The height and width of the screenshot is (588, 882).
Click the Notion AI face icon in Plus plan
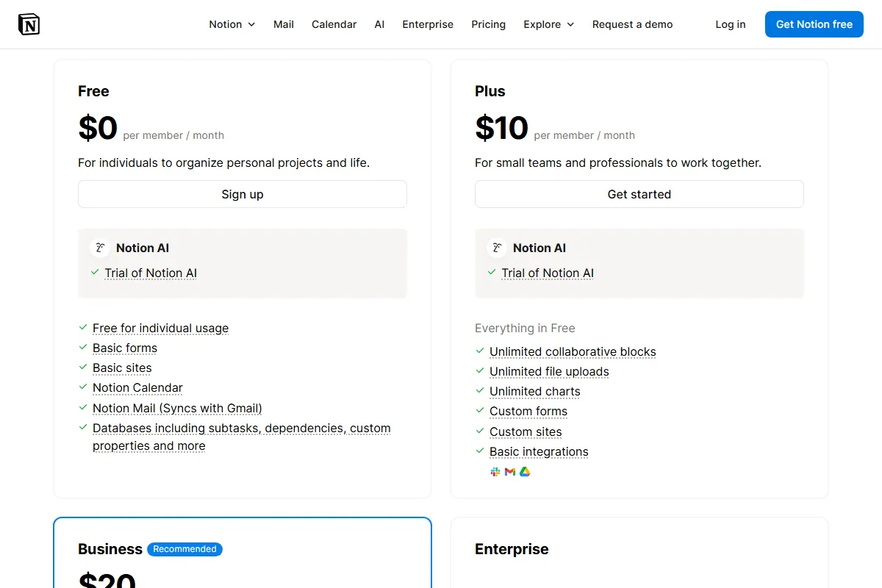pos(498,248)
